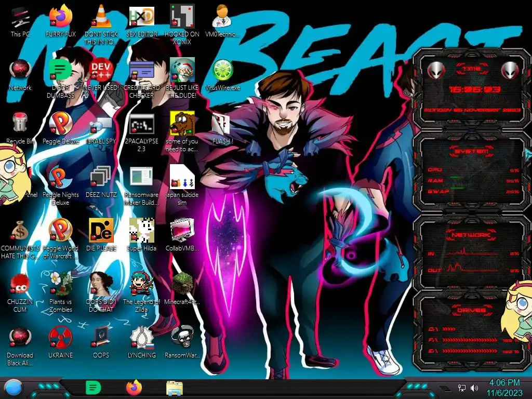Viewport: 532px width, 399px height.
Task: Launch the Plants vs Zombies shortcut
Action: 60,292
